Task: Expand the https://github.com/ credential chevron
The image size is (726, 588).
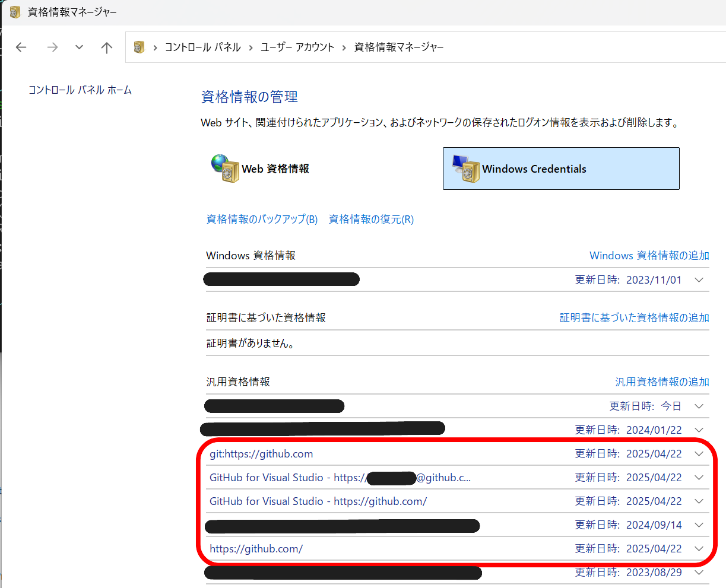Action: pos(699,549)
